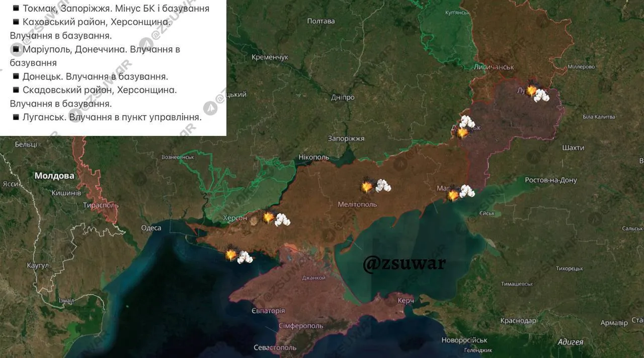Click the smoke cloud beside the Luhansk explosion
Viewport: 644px width, 358px height.
pos(542,95)
